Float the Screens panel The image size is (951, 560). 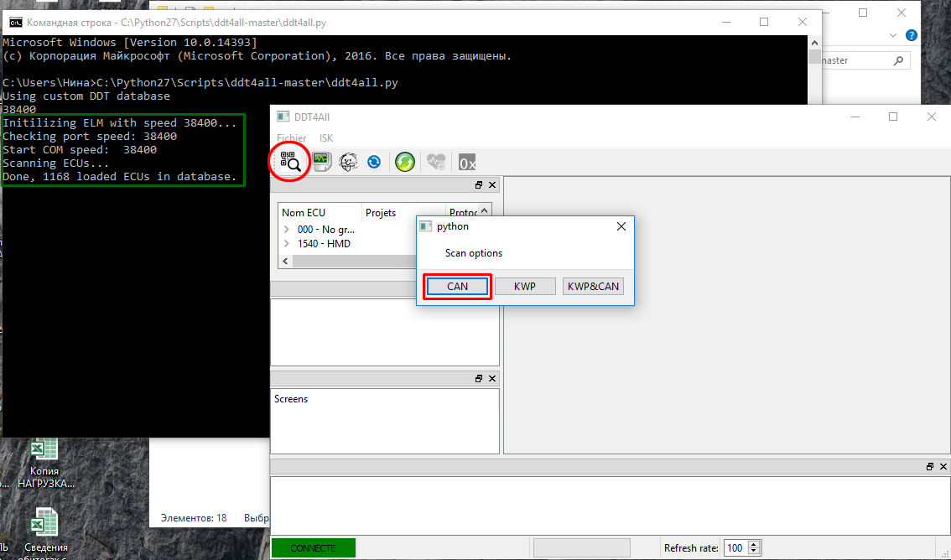[479, 378]
